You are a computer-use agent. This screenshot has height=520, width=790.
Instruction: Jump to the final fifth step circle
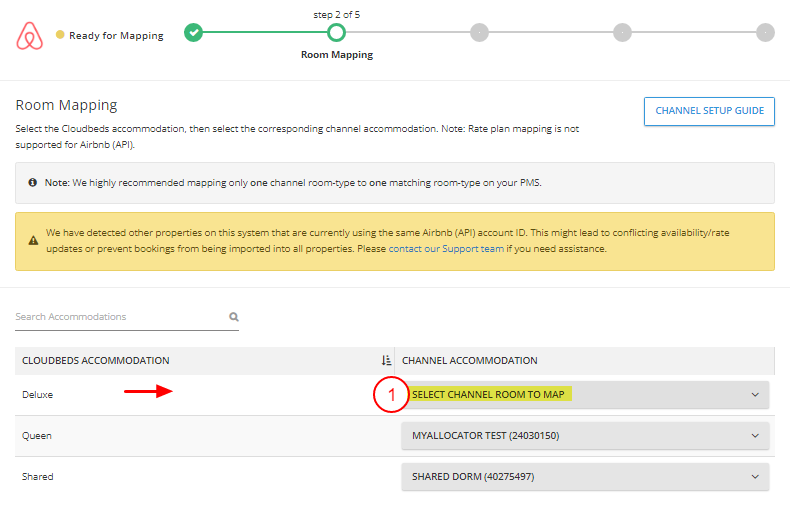[765, 33]
